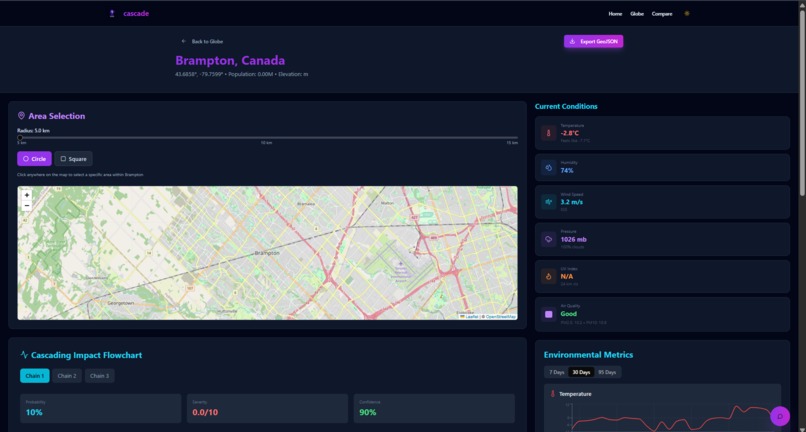Show 30 Days of environmental metrics
This screenshot has width=806, height=432.
(x=581, y=372)
